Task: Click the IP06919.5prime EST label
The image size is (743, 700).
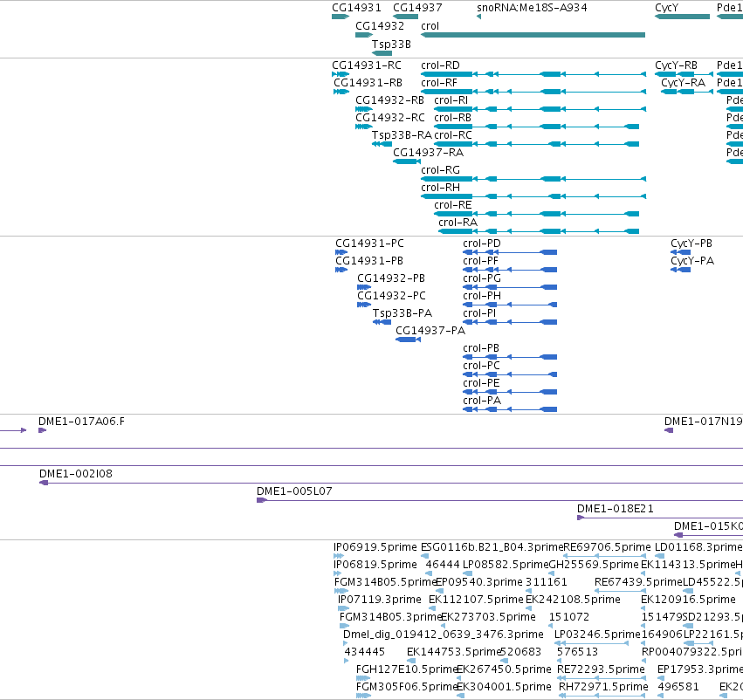Action: click(375, 547)
